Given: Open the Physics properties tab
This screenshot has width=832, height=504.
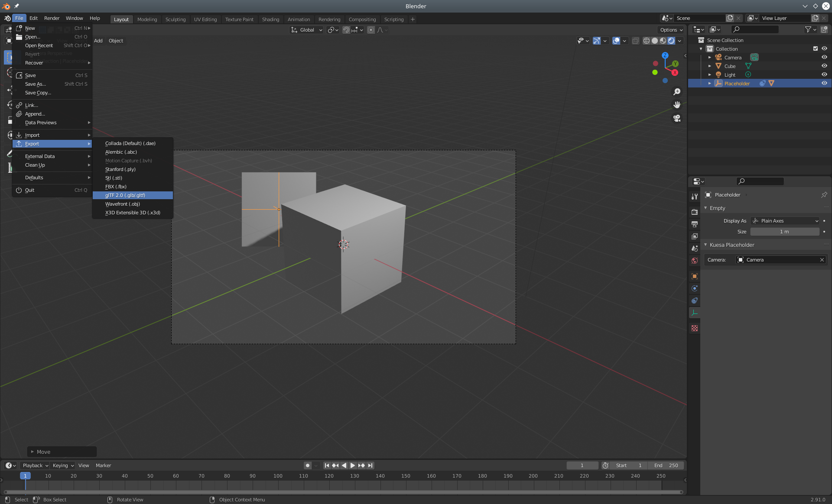Looking at the screenshot, I should pyautogui.click(x=695, y=288).
